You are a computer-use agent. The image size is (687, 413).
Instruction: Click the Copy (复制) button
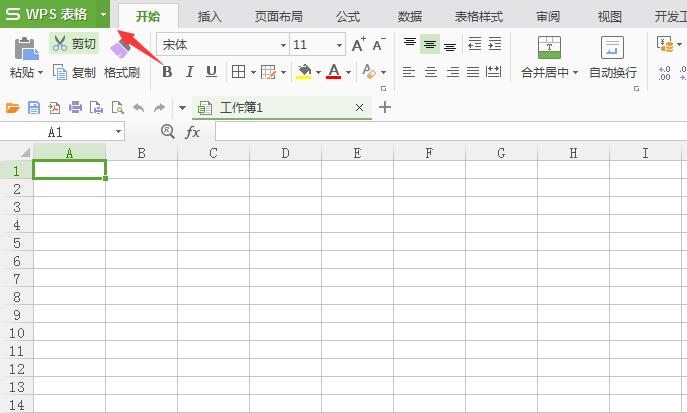pos(74,72)
